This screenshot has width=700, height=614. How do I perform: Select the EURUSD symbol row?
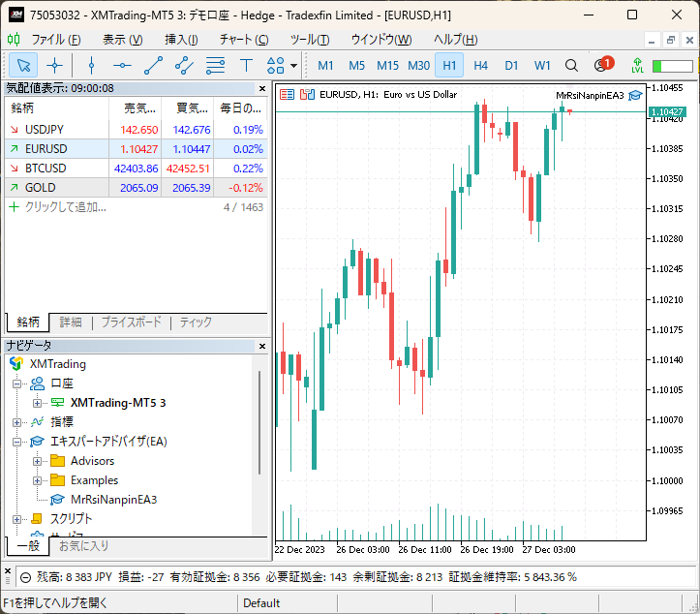pyautogui.click(x=137, y=149)
